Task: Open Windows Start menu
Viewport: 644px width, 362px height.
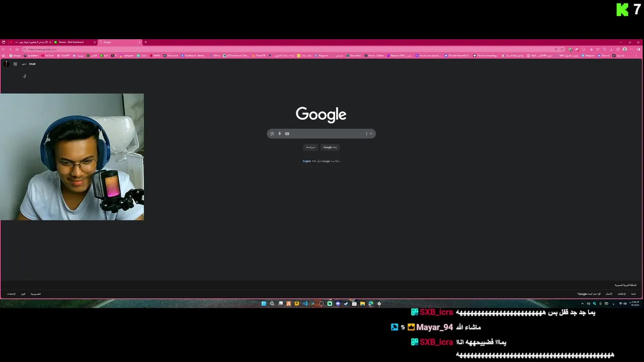Action: point(264,304)
